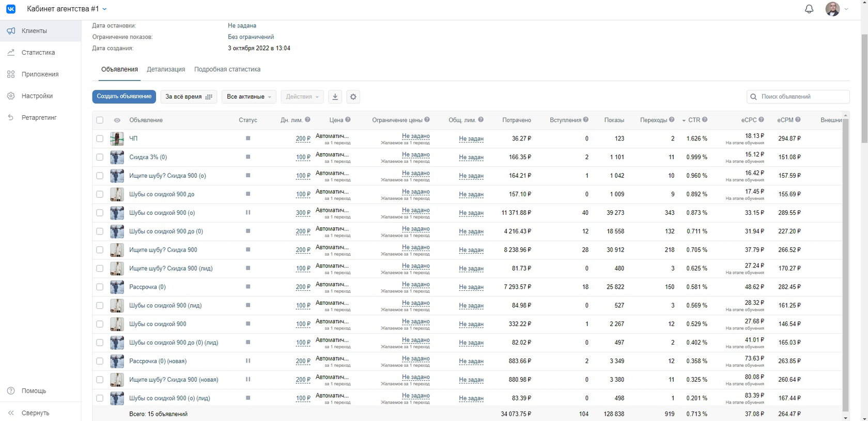Screen dimensions: 868x421
Task: Click the page vertical scrollbar thumb
Action: coord(864,88)
